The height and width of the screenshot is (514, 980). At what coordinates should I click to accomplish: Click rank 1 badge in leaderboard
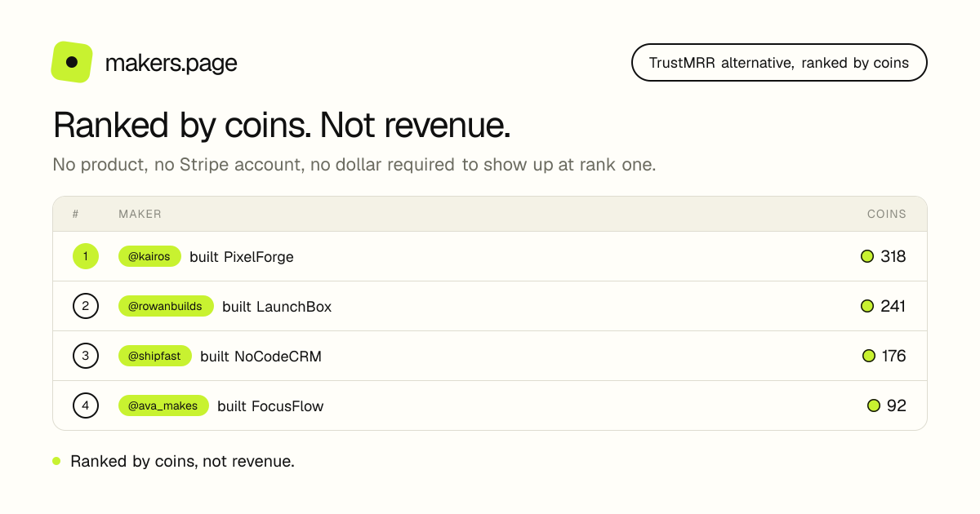click(x=86, y=256)
